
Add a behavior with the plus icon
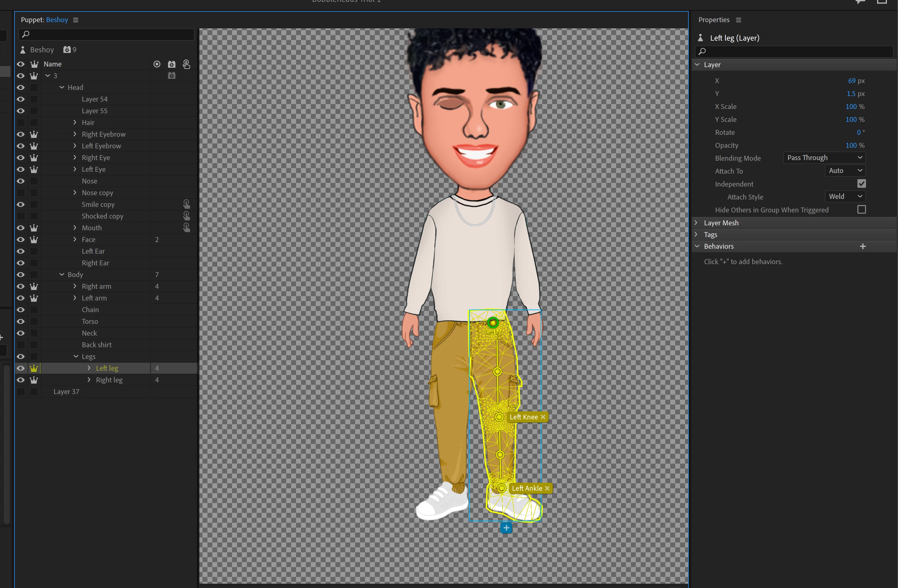pyautogui.click(x=863, y=247)
